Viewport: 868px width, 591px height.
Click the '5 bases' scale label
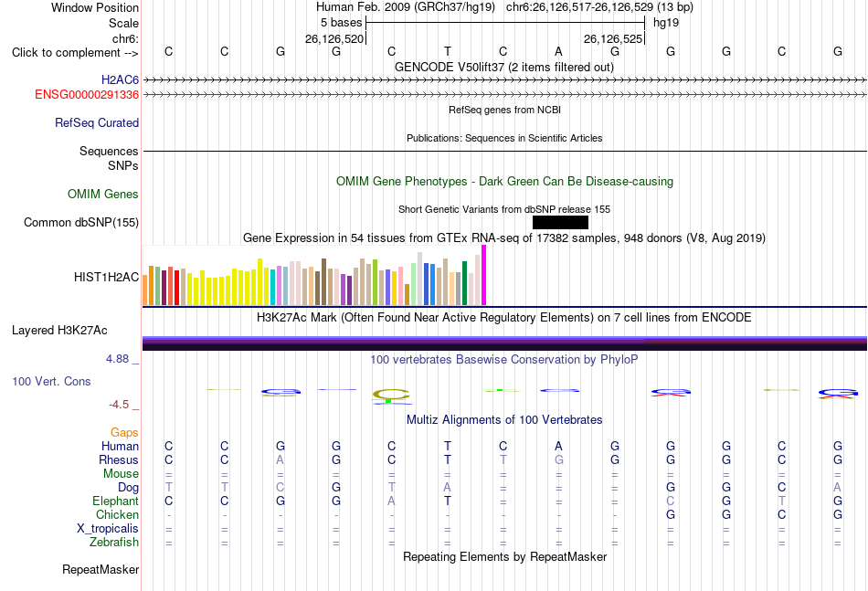[x=341, y=23]
